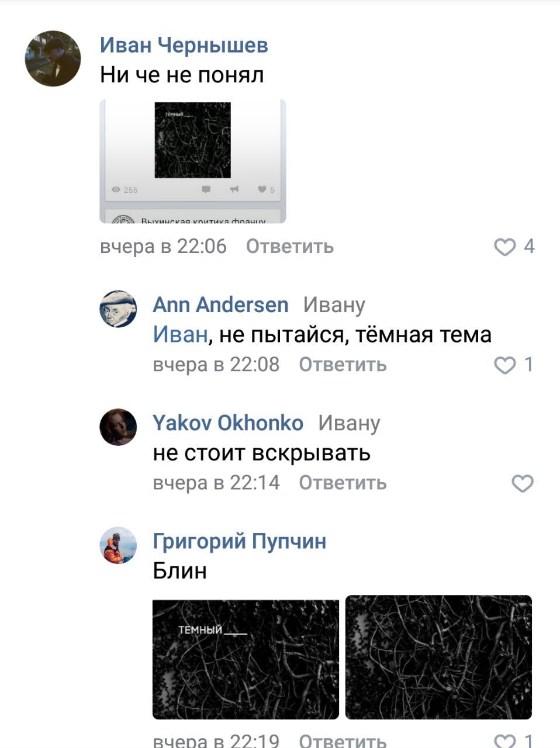Like Григорий Пупчин's comment with heart icon

point(505,741)
